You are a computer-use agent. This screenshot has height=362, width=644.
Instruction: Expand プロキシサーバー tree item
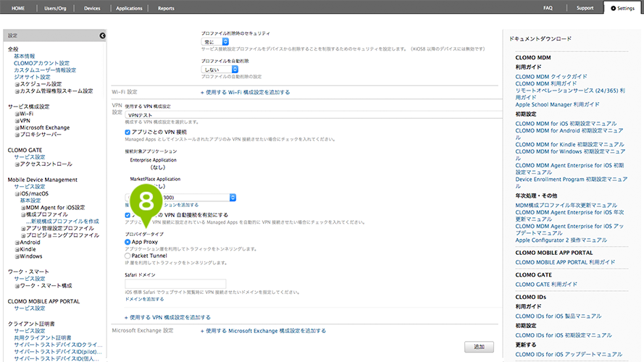pos(17,135)
